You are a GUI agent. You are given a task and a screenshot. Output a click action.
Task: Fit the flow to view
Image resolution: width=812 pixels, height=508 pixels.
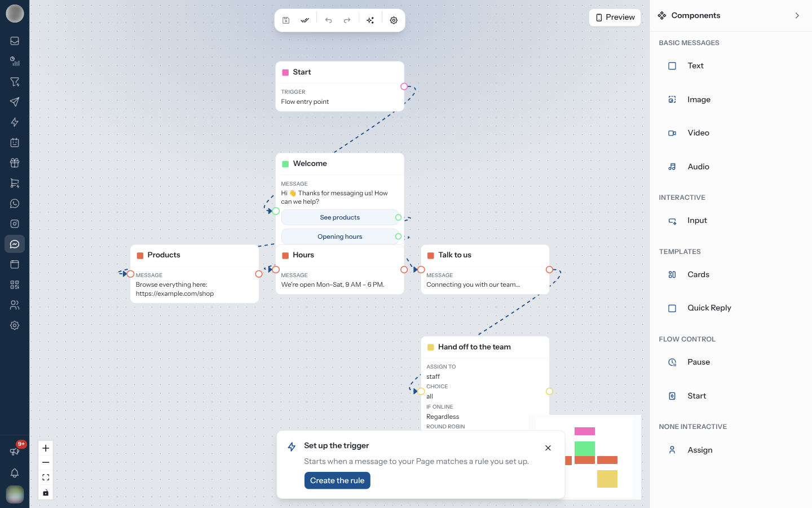(x=46, y=478)
